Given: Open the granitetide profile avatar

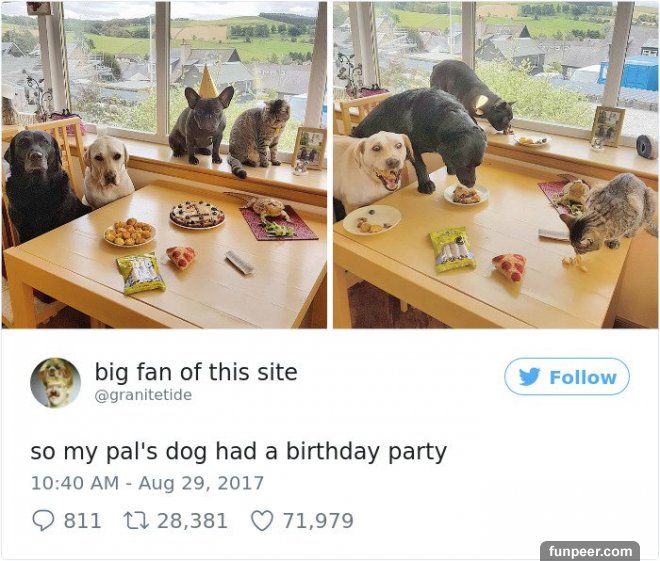Looking at the screenshot, I should click(55, 383).
